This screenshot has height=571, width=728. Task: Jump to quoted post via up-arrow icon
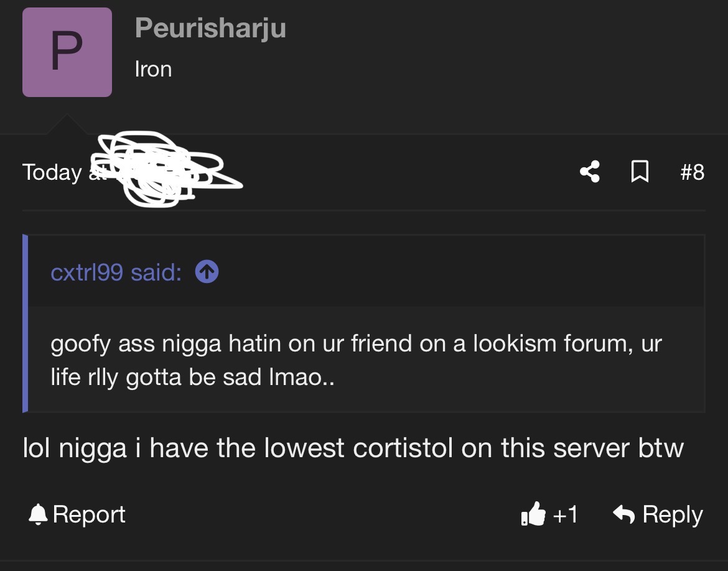[x=207, y=272]
